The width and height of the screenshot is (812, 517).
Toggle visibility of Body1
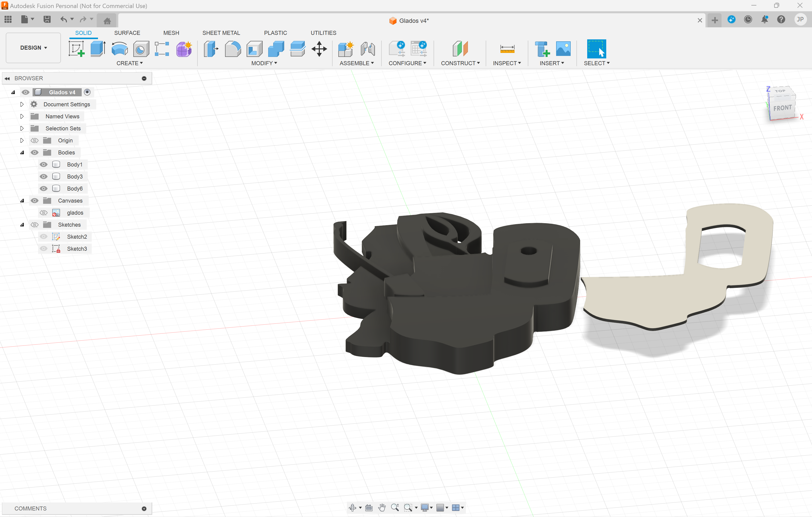coord(44,164)
